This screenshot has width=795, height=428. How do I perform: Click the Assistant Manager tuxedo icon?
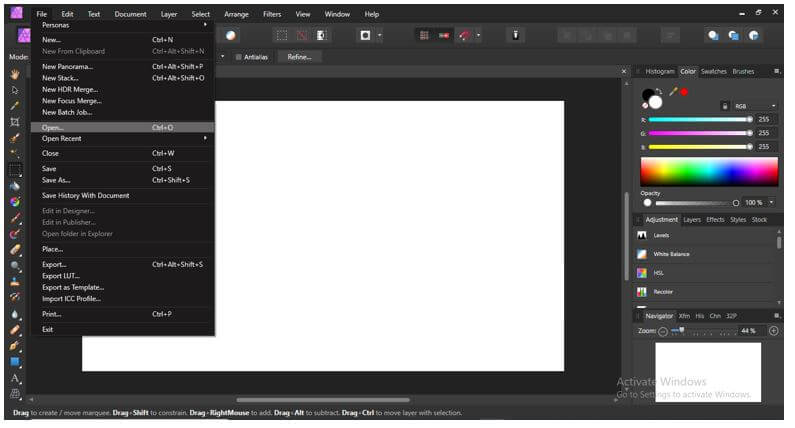tap(515, 35)
